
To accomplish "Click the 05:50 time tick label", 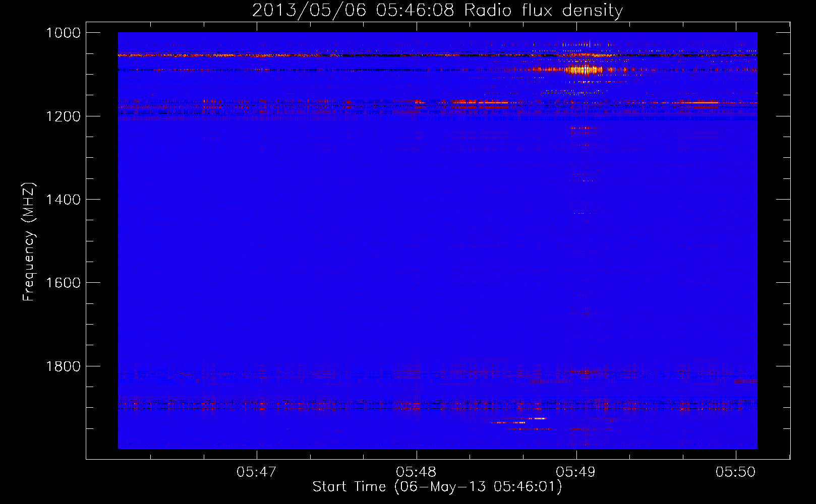I will [736, 472].
